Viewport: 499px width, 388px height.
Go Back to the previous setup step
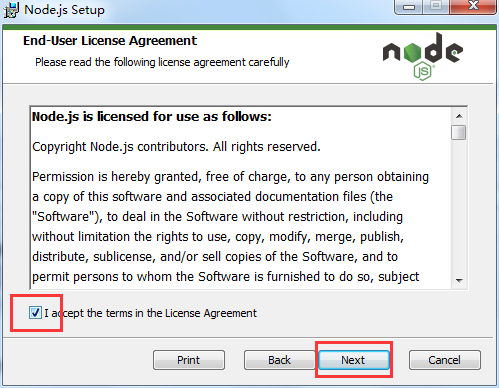[279, 360]
